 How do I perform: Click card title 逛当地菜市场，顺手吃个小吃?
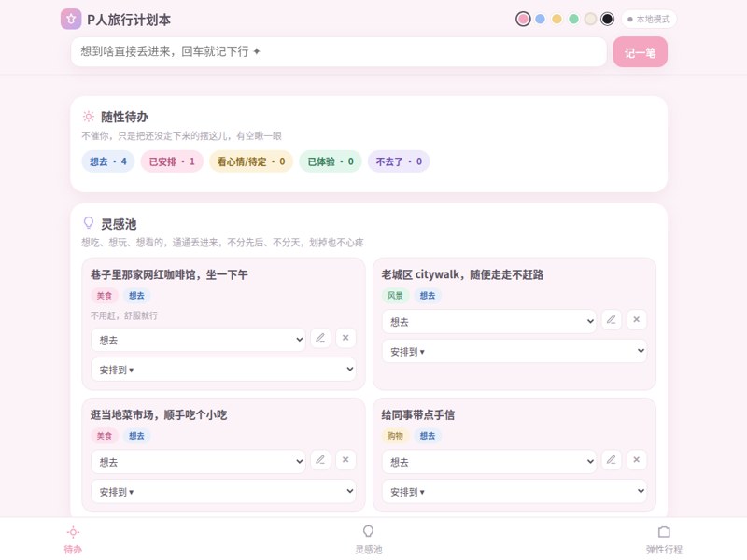point(159,414)
